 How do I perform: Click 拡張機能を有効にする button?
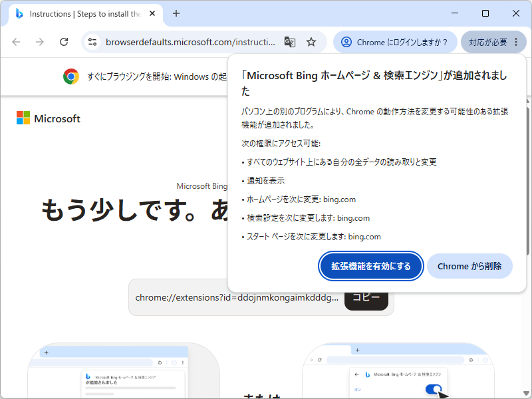coord(371,266)
